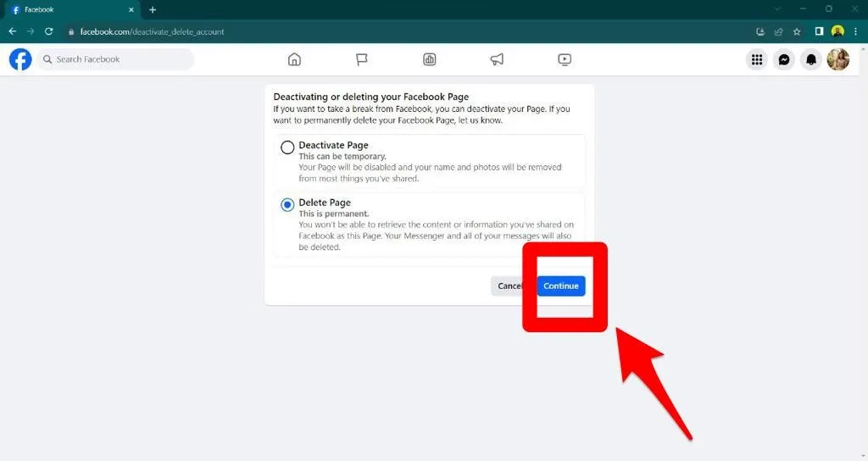
Task: Click the Cancel button
Action: 510,286
